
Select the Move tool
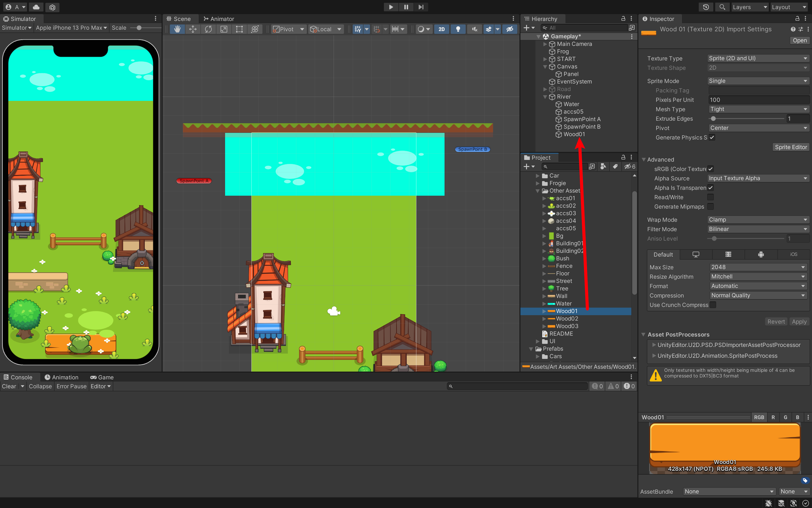193,29
